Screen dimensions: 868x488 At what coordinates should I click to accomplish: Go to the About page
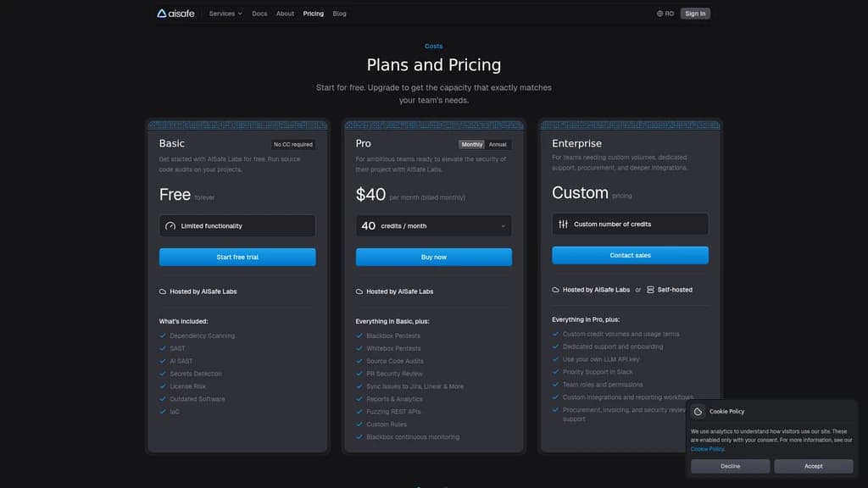pos(285,14)
